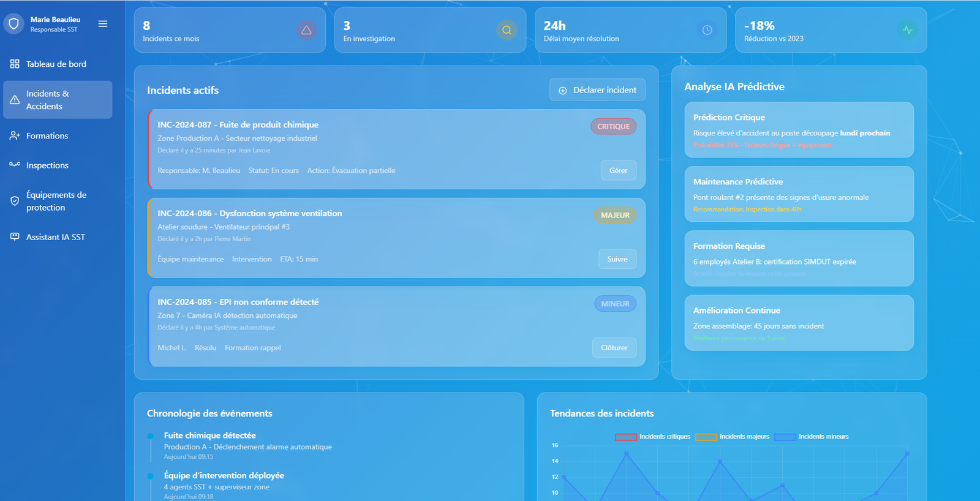Toggle Incidents mineurs legend swatch

point(785,437)
